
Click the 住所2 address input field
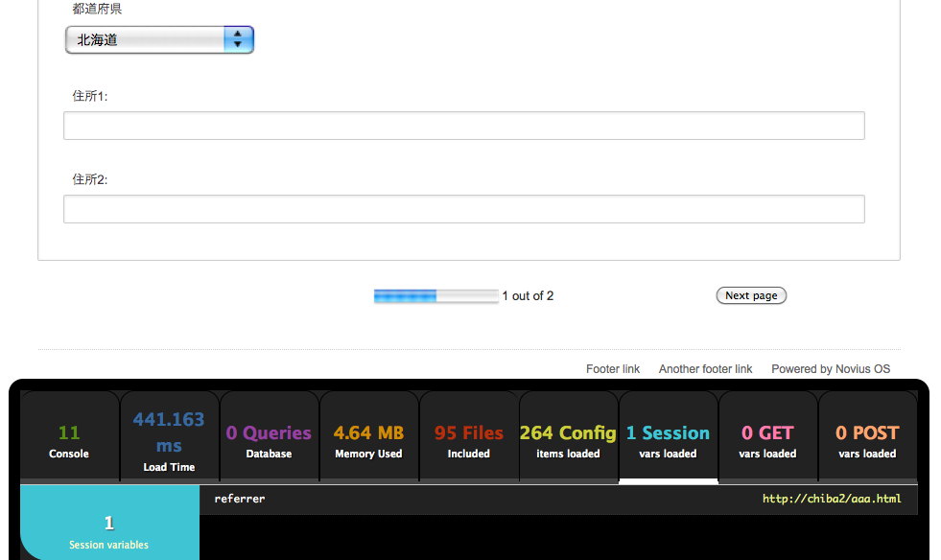coord(464,209)
